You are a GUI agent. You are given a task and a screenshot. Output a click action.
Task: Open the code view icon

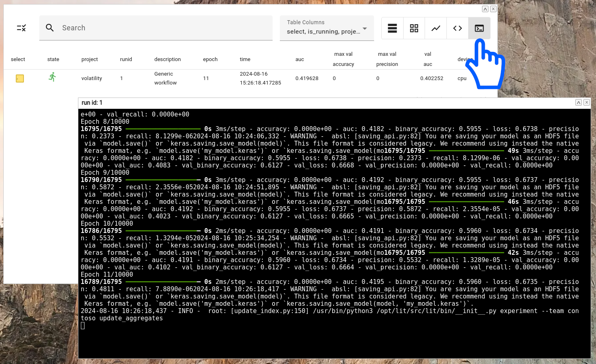click(457, 28)
